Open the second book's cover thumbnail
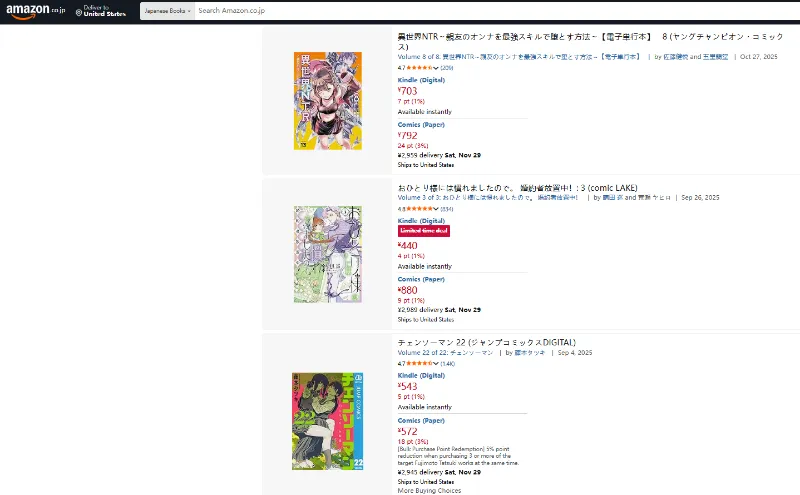Screen dimensions: 800x495 (328, 254)
